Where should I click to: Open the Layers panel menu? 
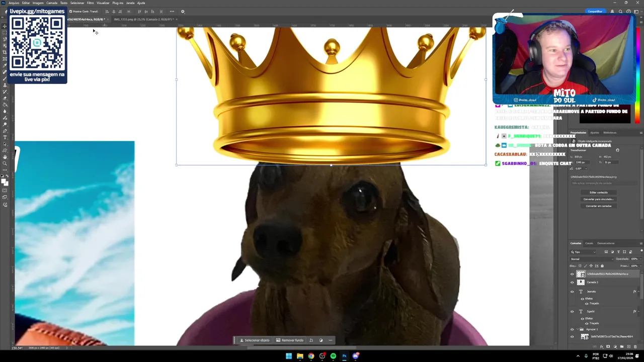click(x=641, y=243)
